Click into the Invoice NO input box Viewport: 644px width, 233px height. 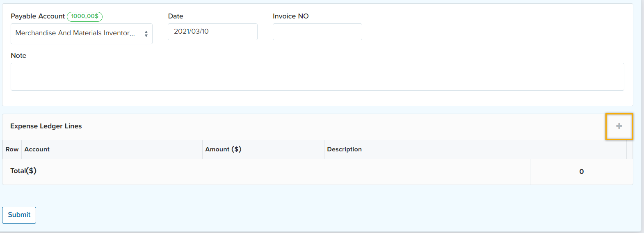[317, 32]
